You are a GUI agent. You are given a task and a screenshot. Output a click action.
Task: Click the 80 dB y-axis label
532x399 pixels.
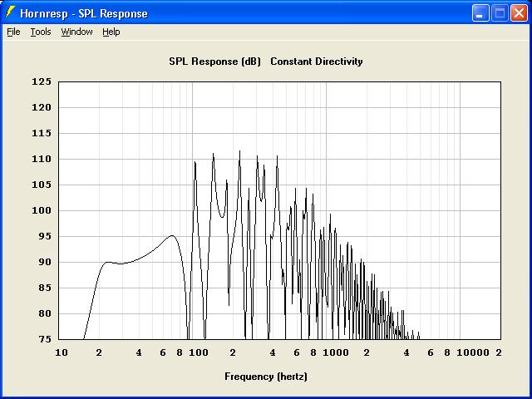click(45, 314)
